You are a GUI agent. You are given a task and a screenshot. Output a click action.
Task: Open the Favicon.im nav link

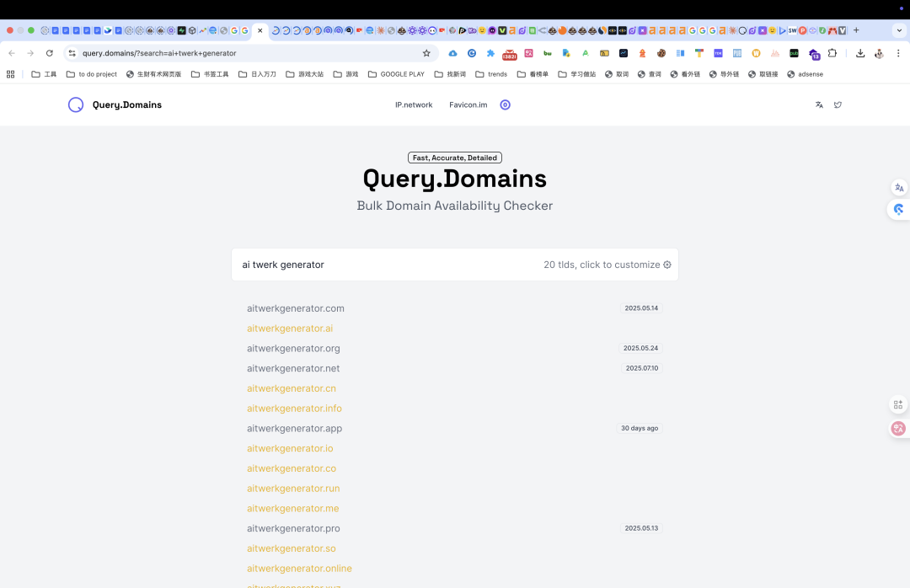pos(468,105)
